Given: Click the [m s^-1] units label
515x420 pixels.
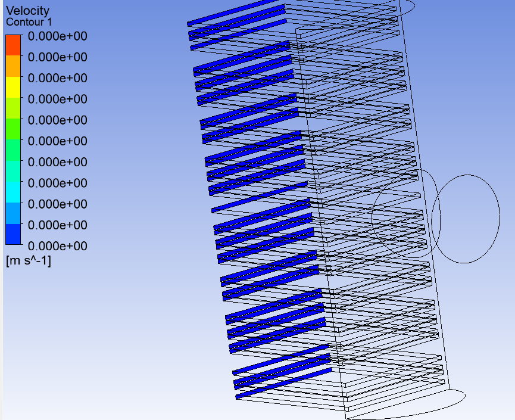Looking at the screenshot, I should click(29, 261).
